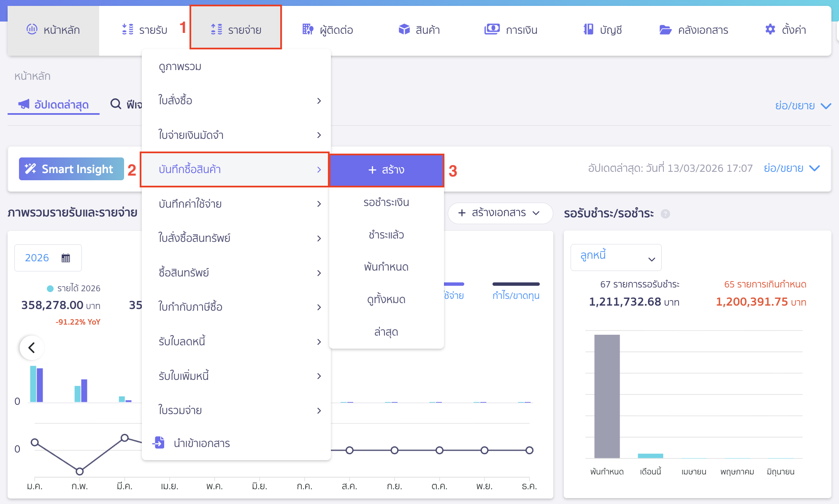Click the ผู้ติดต่อ contacts building icon
The image size is (839, 504).
click(x=308, y=30)
